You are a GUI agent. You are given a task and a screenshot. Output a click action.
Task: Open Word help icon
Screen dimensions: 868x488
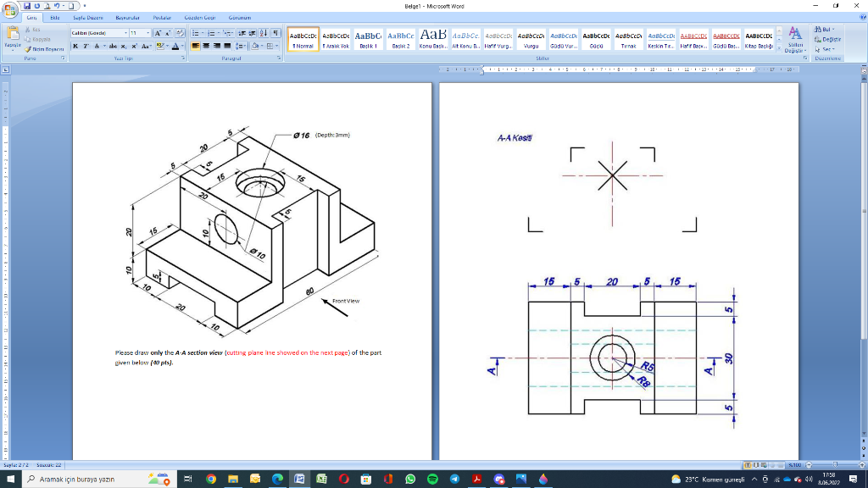coord(863,18)
